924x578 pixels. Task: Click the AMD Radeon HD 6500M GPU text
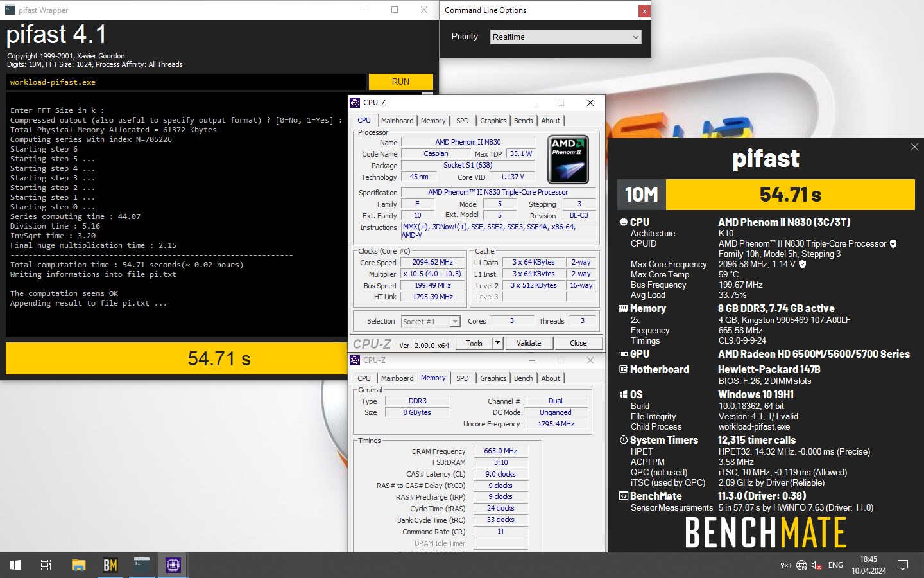814,354
